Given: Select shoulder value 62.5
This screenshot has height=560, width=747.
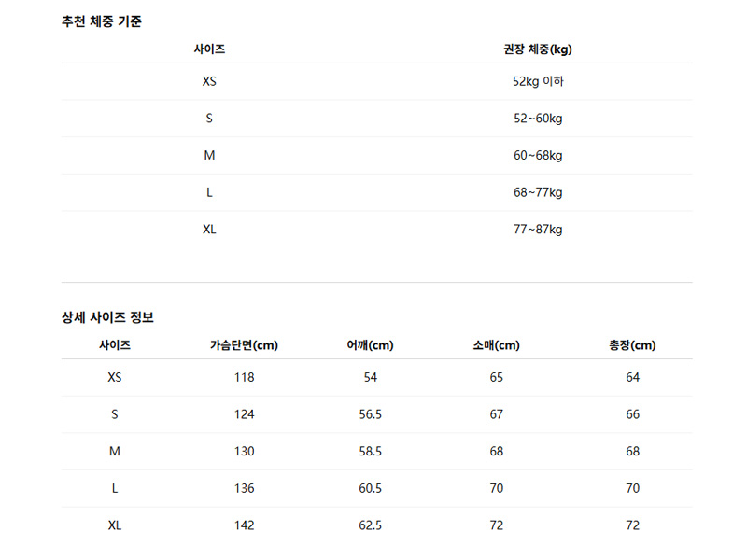Looking at the screenshot, I should [370, 525].
